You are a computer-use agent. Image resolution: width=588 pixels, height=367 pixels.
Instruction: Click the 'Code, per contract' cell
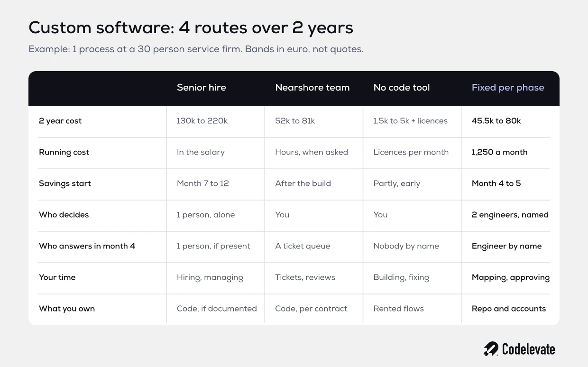[x=311, y=309]
